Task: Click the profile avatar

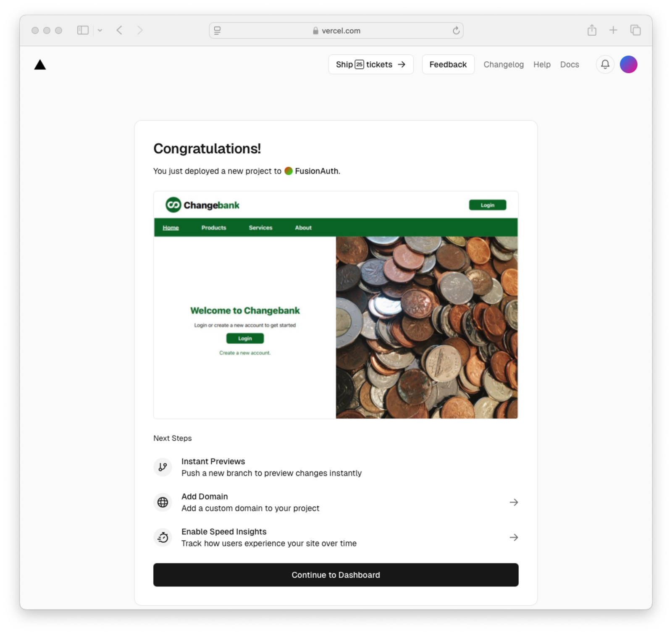Action: coord(628,64)
